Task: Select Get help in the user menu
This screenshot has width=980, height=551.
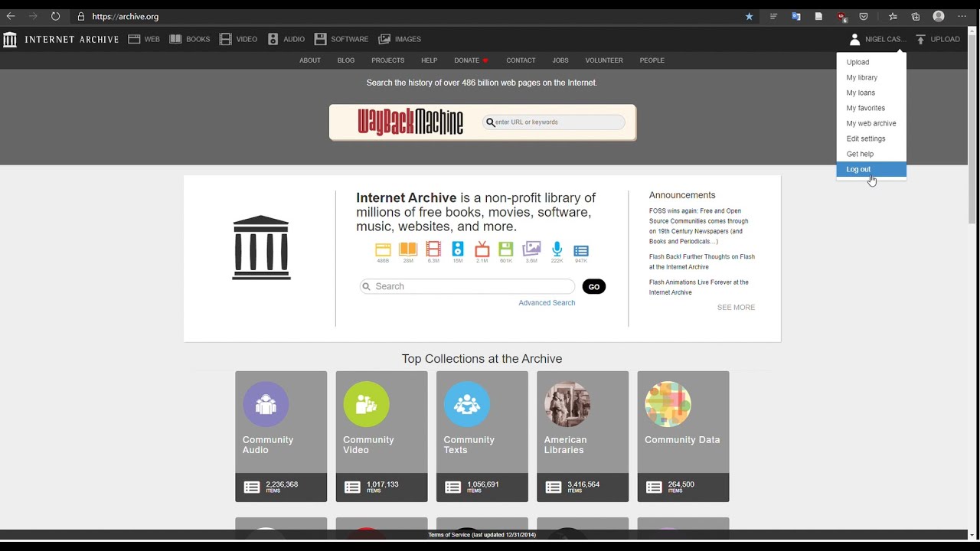Action: coord(871,154)
